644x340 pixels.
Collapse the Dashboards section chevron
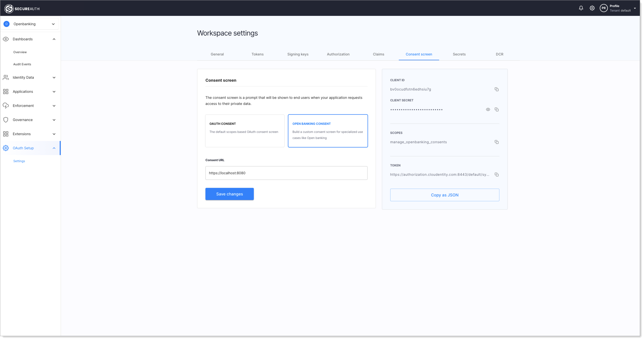pyautogui.click(x=54, y=39)
